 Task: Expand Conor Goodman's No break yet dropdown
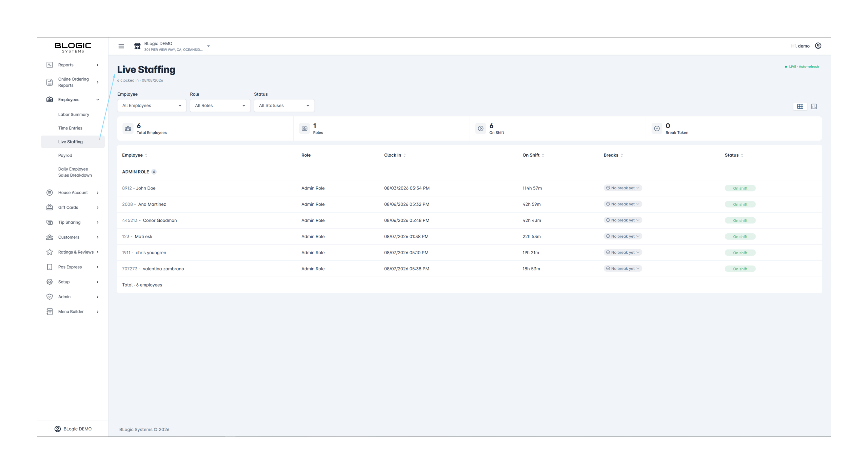(x=623, y=220)
